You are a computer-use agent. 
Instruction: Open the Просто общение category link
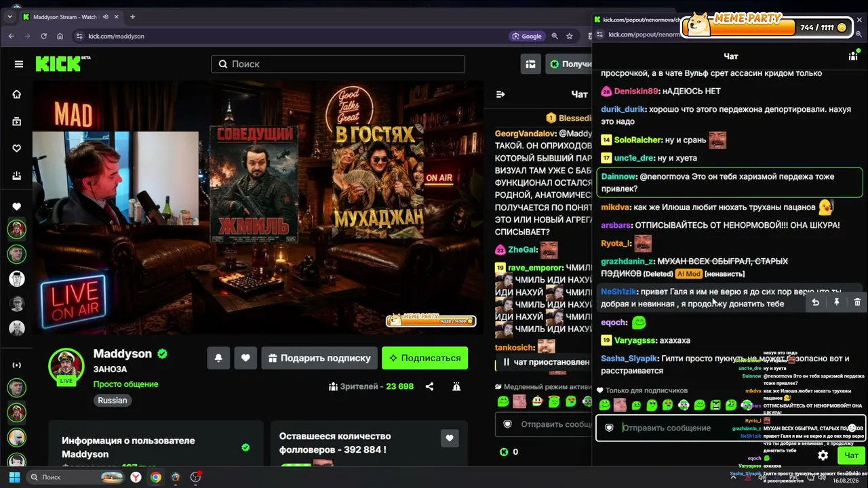coord(125,384)
